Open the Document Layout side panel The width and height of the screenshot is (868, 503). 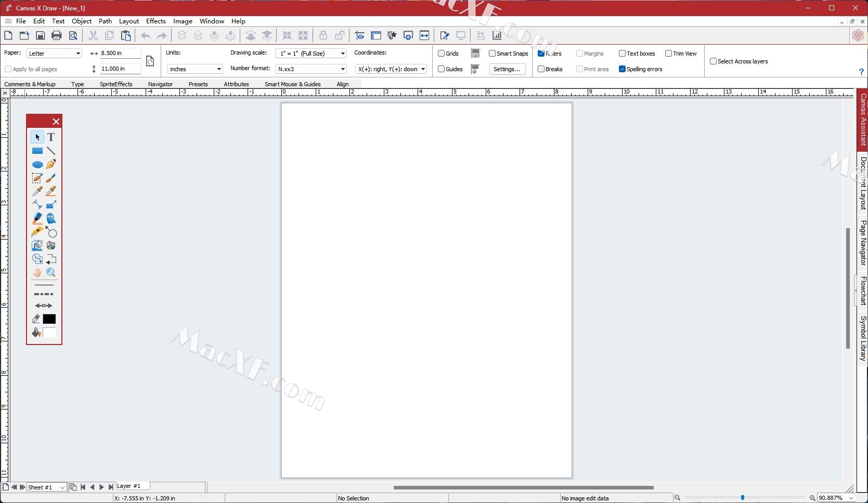pos(863,183)
